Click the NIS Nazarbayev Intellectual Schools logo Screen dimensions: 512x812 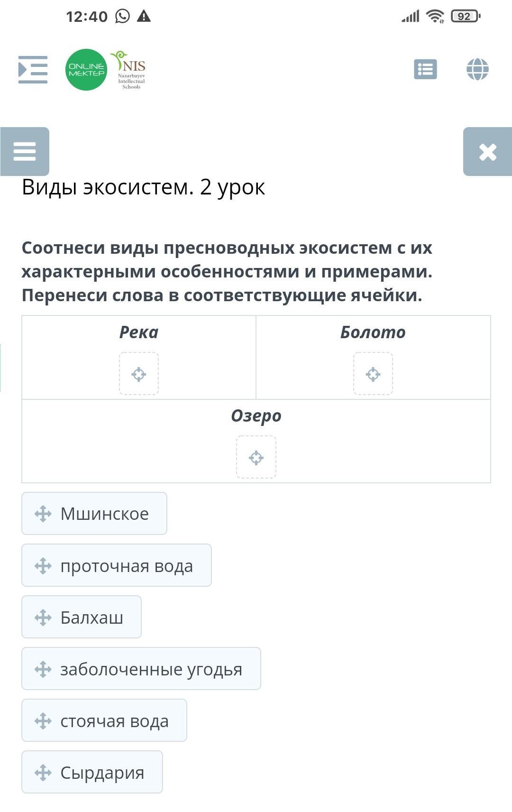(x=129, y=70)
